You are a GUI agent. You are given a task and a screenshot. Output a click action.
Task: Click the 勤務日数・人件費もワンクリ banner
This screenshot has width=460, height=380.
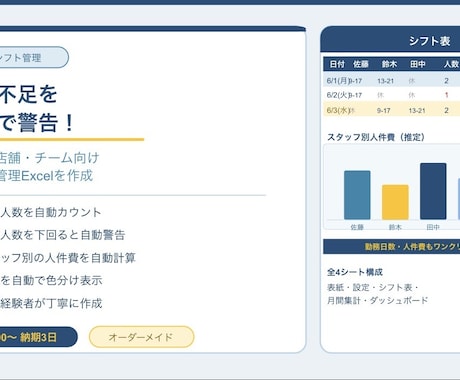coord(391,247)
